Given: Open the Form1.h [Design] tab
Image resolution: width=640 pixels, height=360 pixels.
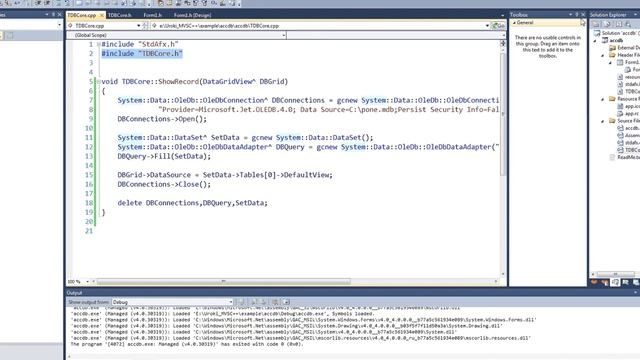Looking at the screenshot, I should (x=192, y=15).
